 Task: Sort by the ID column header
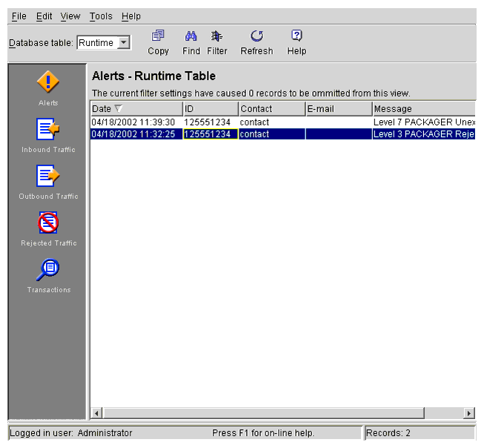tap(210, 109)
